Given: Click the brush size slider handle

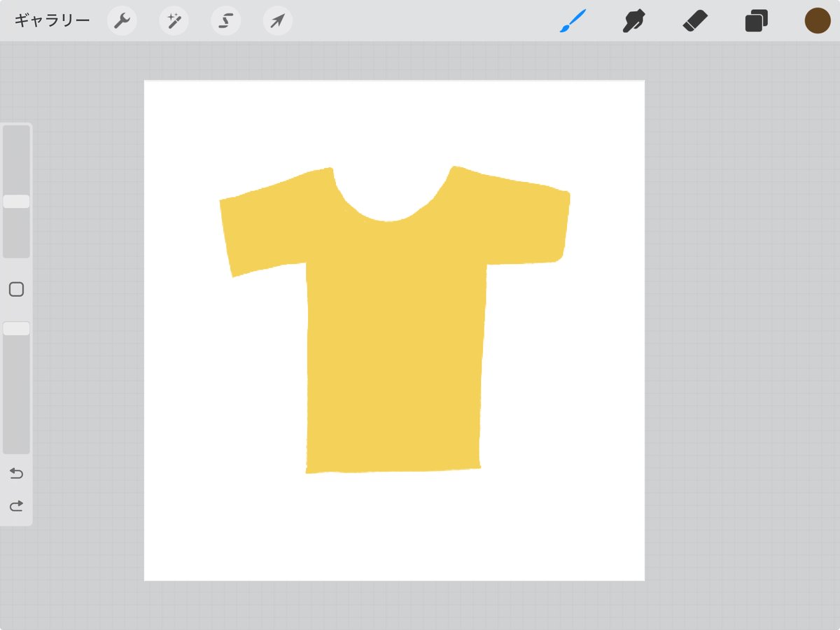Looking at the screenshot, I should pos(16,202).
